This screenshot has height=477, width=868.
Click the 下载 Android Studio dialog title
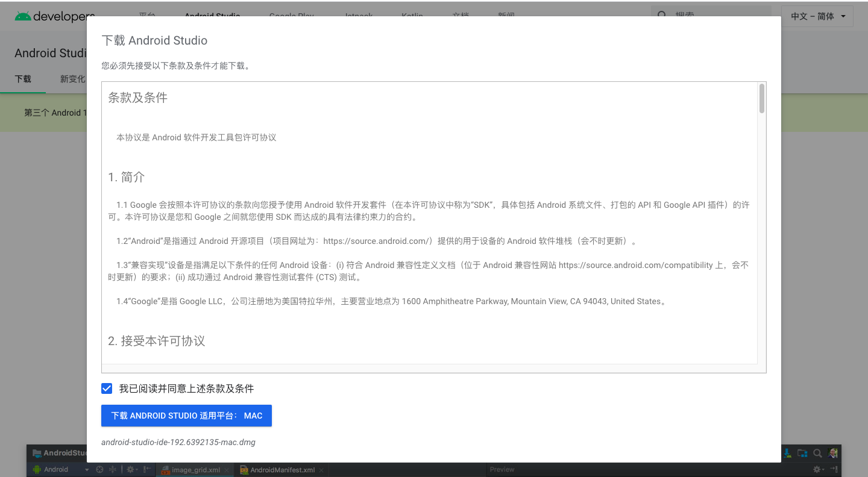click(154, 40)
